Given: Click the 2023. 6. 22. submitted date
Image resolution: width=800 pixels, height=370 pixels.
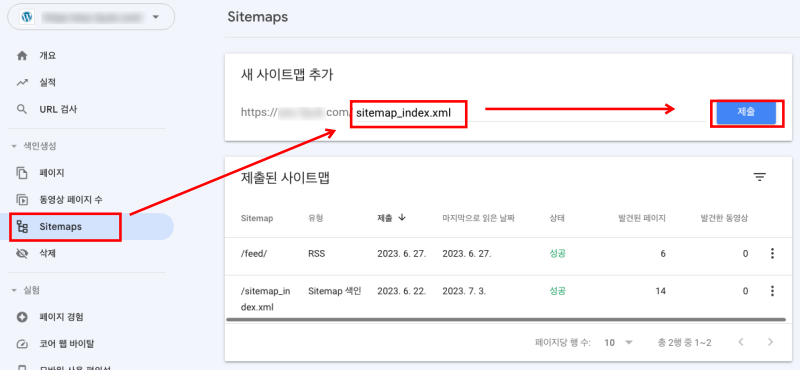Looking at the screenshot, I should tap(402, 291).
